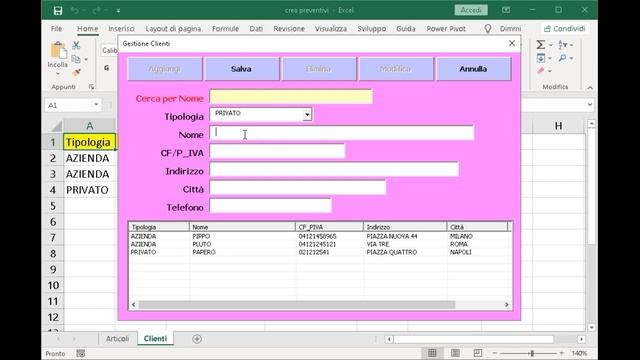Switch to the Formule ribbon tab
The height and width of the screenshot is (360, 640).
coord(225,29)
